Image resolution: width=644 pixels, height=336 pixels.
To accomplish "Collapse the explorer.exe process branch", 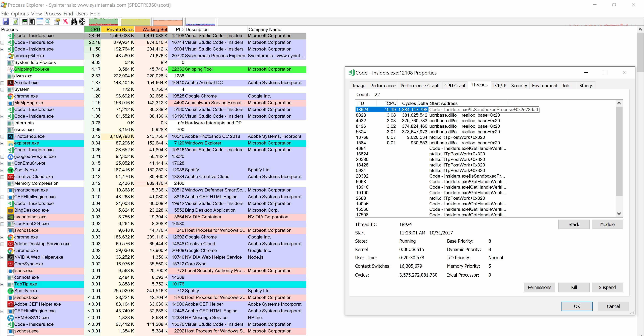I will [x=2, y=143].
